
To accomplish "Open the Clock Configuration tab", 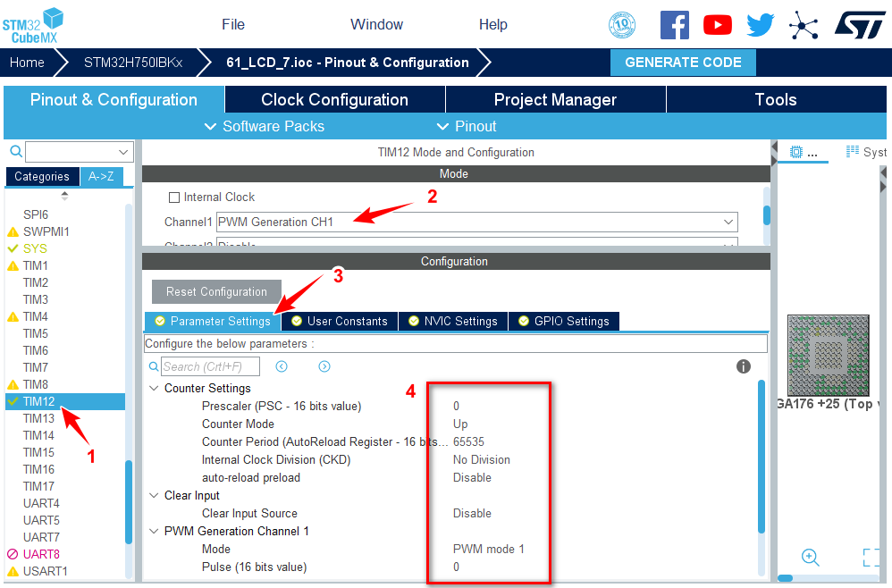I will [334, 100].
